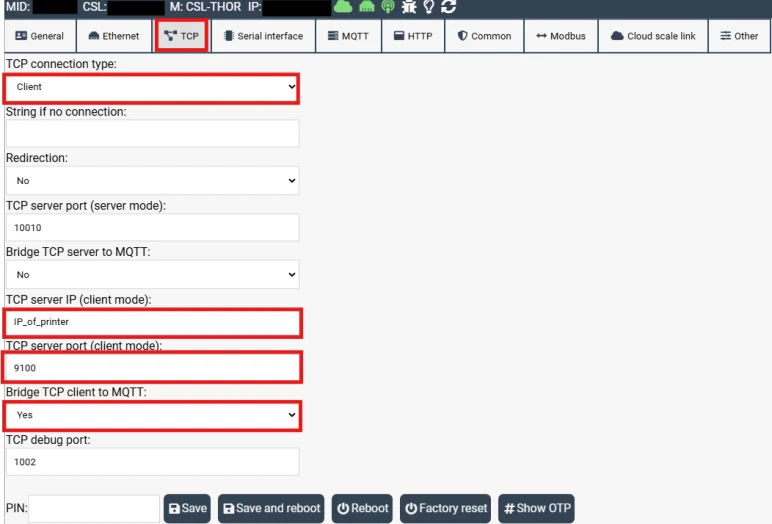Click the green ethernet port icon
Image resolution: width=772 pixels, height=524 pixels.
tap(366, 6)
